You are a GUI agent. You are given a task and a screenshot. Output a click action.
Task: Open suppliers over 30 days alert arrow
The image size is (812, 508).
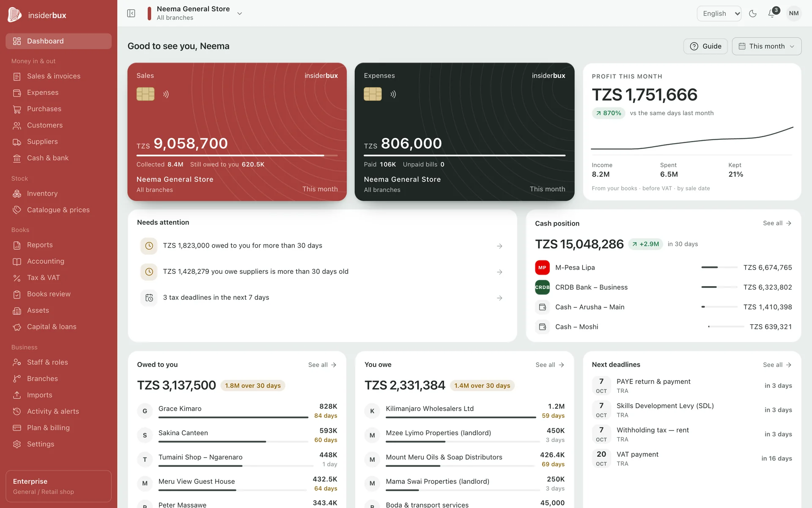(x=499, y=272)
